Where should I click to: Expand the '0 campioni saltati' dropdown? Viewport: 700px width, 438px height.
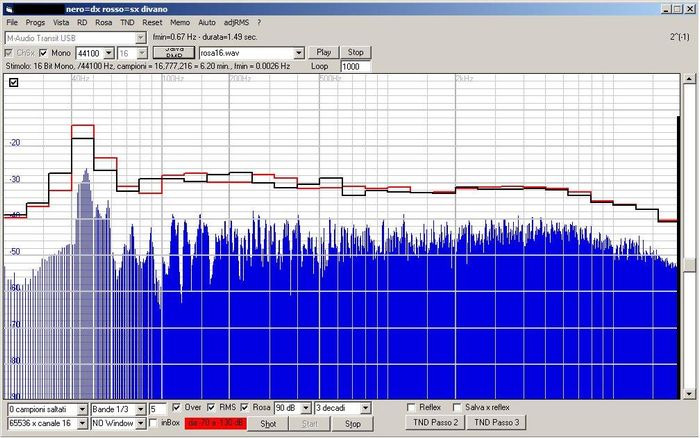pos(82,409)
